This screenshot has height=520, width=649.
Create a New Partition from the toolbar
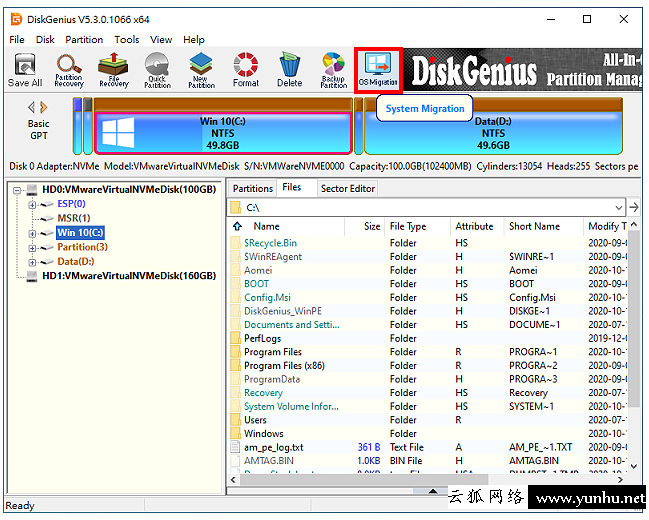tap(202, 70)
